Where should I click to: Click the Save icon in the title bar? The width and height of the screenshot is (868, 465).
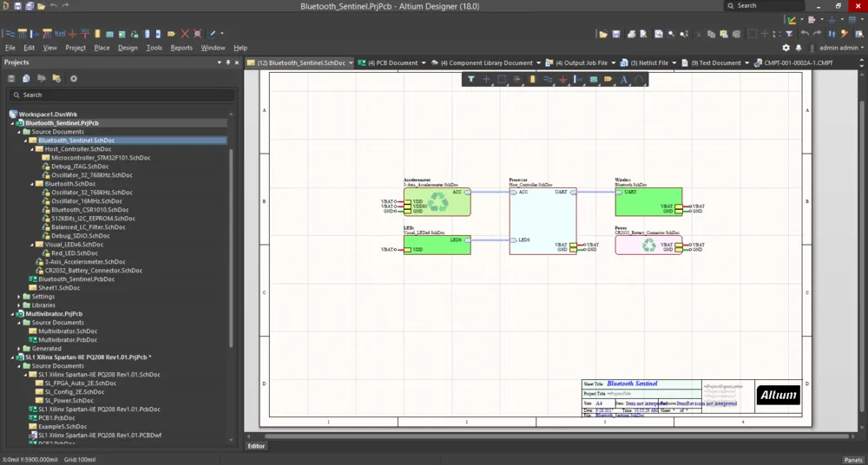(17, 6)
